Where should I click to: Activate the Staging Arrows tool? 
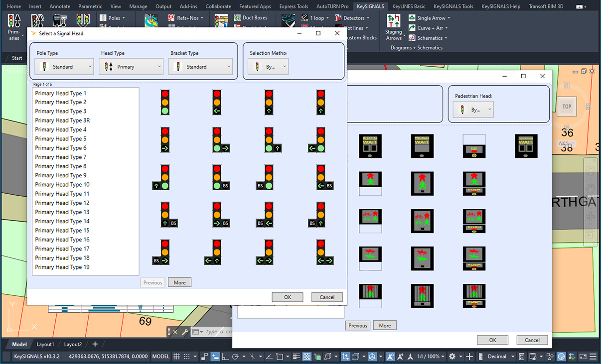tap(394, 24)
